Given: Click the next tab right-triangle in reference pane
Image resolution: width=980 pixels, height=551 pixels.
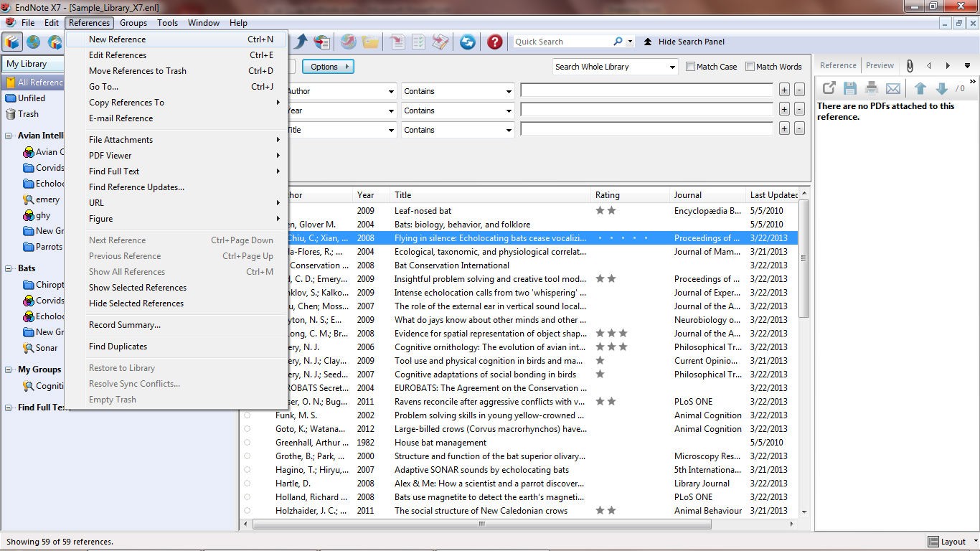Looking at the screenshot, I should pos(948,65).
